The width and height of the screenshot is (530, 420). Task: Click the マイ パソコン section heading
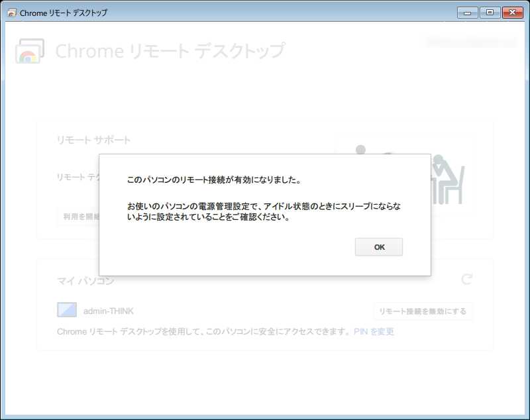pyautogui.click(x=85, y=281)
